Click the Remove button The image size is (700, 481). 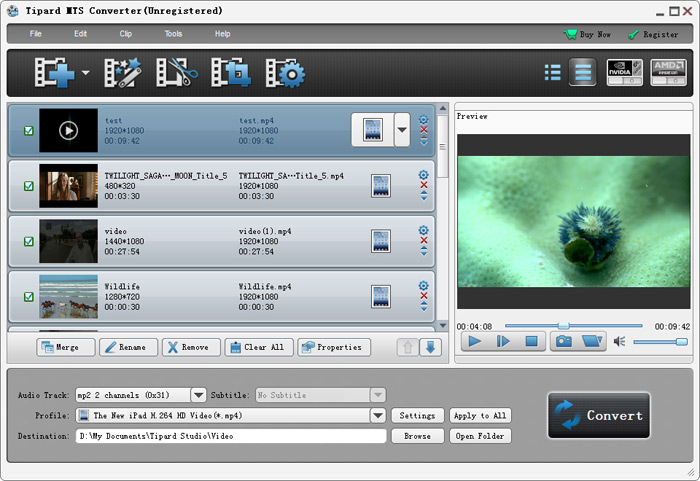click(x=192, y=347)
